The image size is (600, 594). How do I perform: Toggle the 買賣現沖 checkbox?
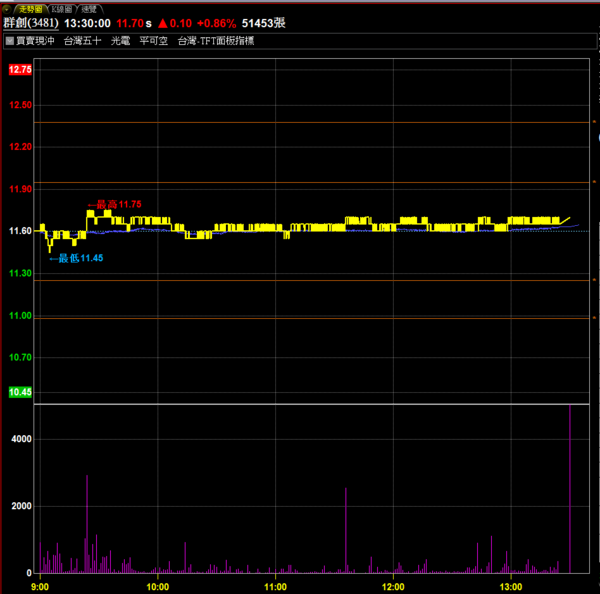tap(9, 41)
